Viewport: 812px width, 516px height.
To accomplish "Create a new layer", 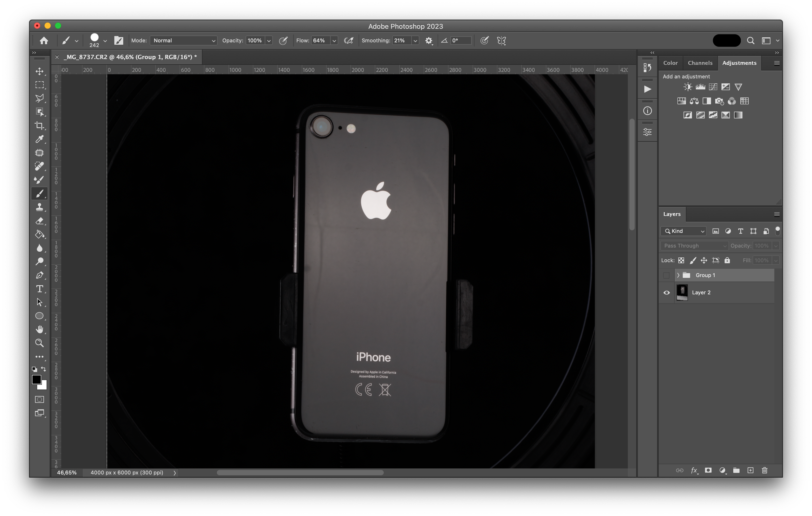I will point(750,470).
